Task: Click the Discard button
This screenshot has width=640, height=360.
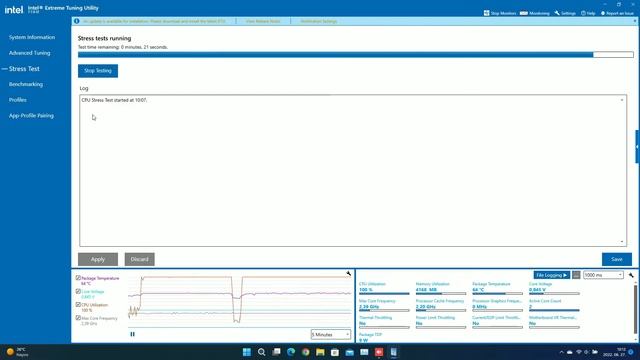Action: [x=140, y=259]
